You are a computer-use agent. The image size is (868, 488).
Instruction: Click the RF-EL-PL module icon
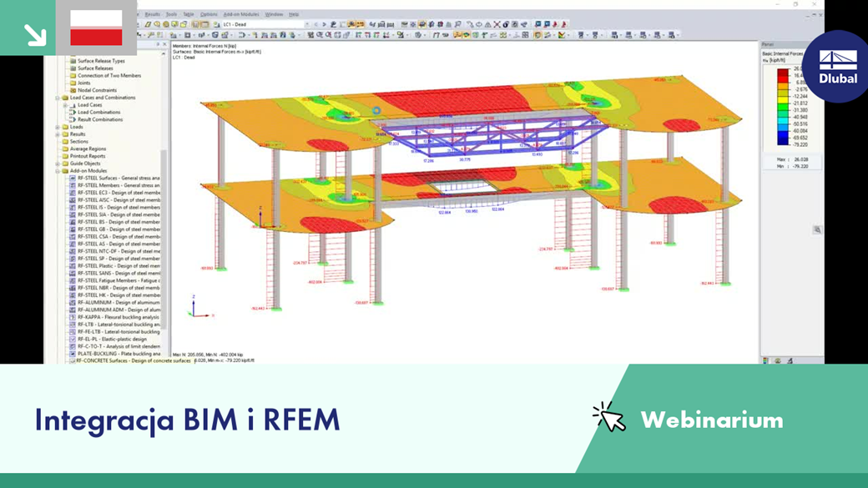coord(73,340)
